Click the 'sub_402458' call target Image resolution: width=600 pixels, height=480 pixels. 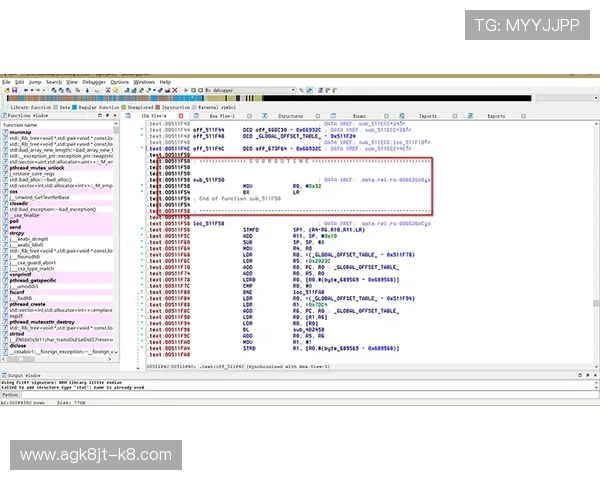click(x=308, y=330)
